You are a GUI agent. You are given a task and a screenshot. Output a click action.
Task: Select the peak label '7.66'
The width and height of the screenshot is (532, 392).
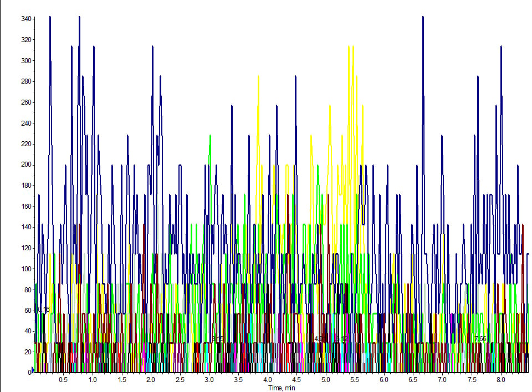(x=480, y=338)
